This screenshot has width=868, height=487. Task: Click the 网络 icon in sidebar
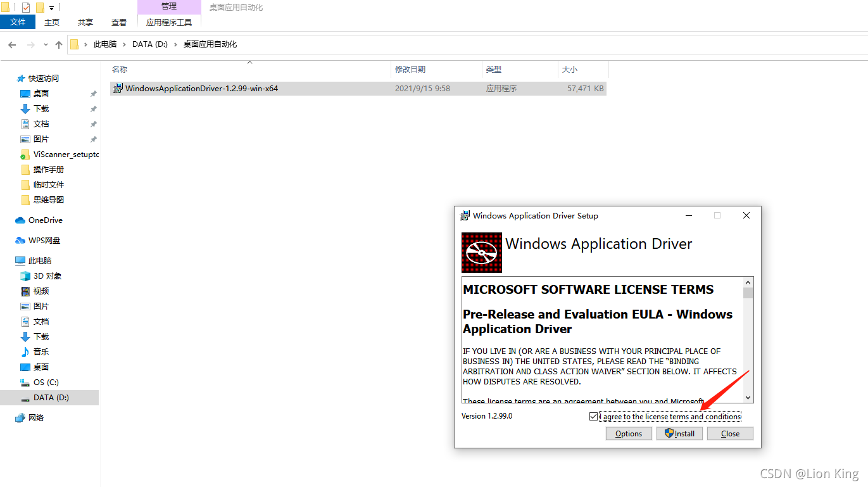click(20, 418)
